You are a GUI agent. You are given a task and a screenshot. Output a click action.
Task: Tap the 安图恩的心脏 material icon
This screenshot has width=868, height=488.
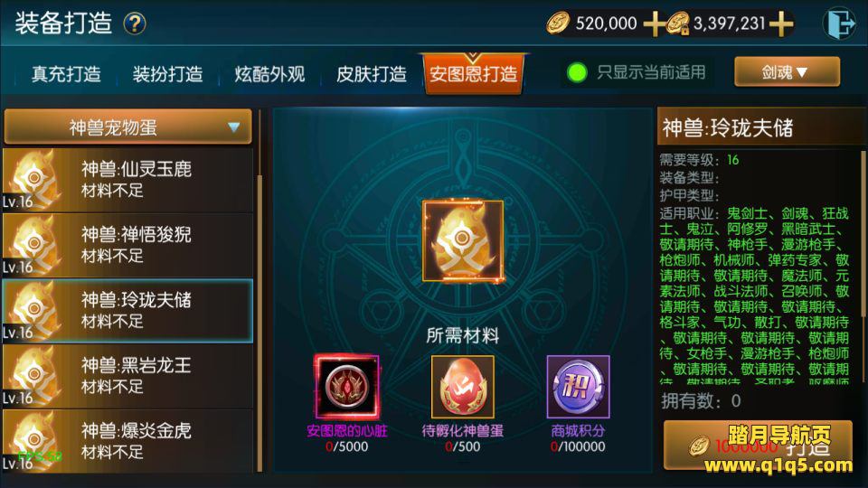347,386
